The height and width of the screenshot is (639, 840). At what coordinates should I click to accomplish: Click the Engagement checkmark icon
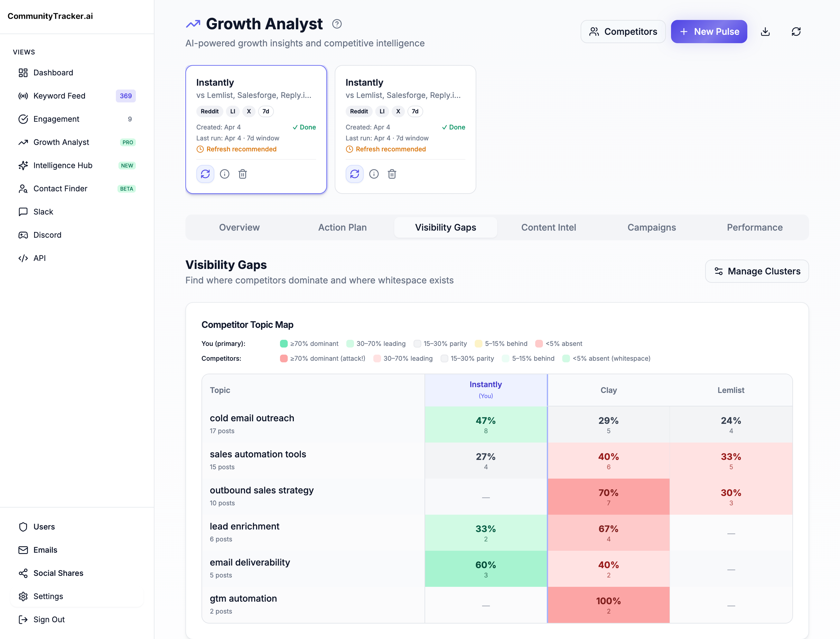click(x=23, y=119)
